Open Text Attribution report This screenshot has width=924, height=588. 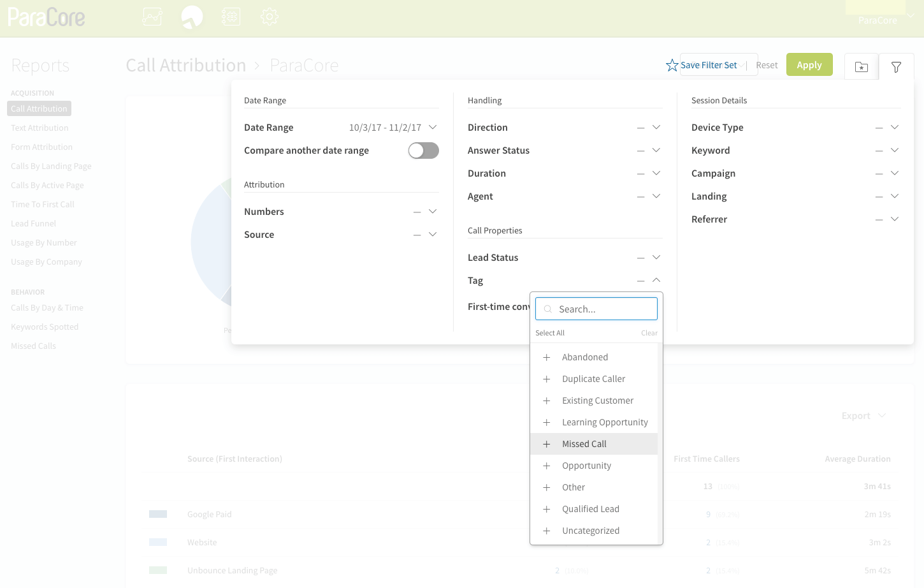click(40, 128)
